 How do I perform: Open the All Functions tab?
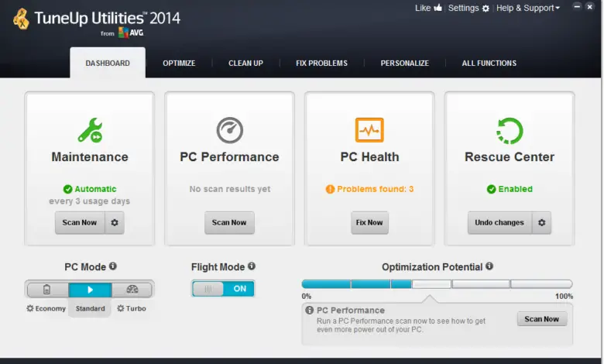pyautogui.click(x=489, y=64)
